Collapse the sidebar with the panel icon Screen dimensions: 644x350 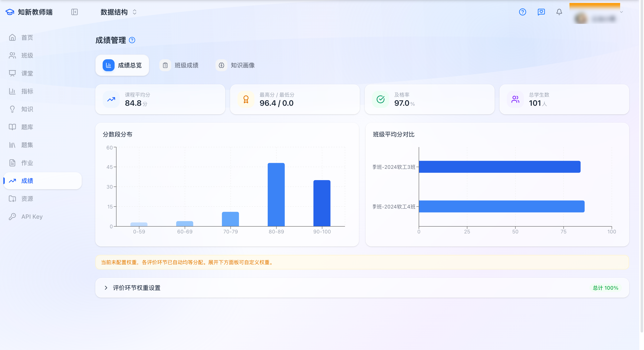[x=75, y=12]
